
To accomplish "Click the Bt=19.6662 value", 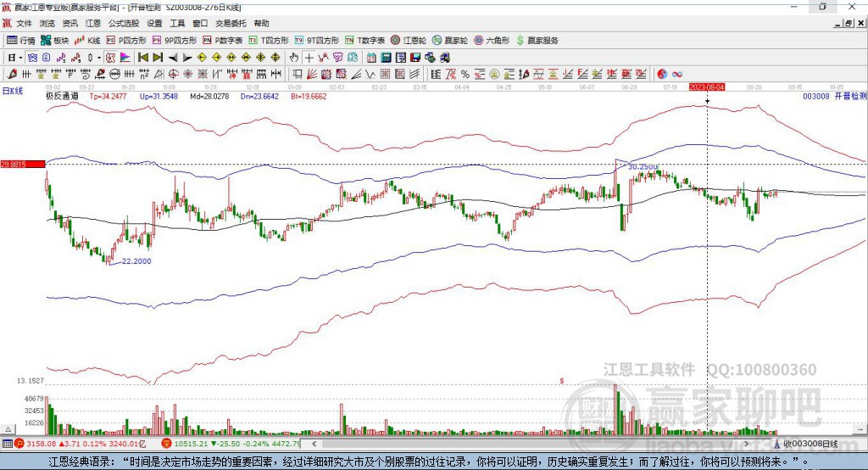I will [309, 96].
